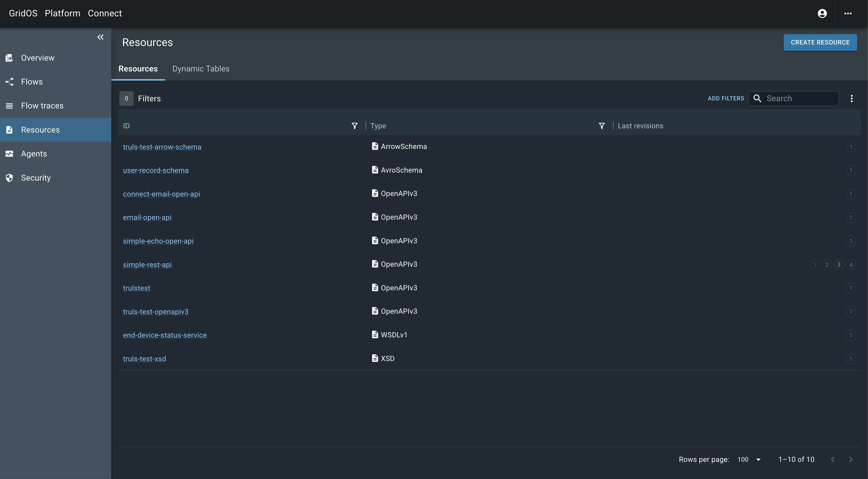Viewport: 868px width, 479px height.
Task: Click the ArrowSchema document icon
Action: 375,146
